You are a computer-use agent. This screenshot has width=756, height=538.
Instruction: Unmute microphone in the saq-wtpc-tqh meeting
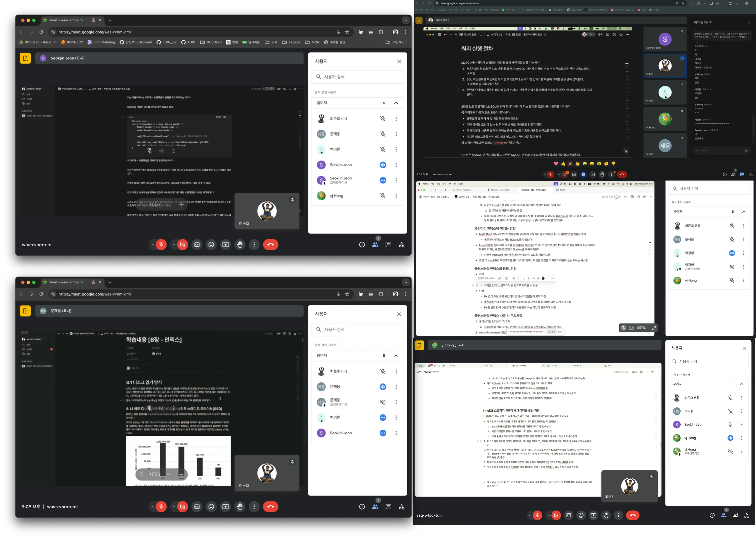(x=538, y=515)
